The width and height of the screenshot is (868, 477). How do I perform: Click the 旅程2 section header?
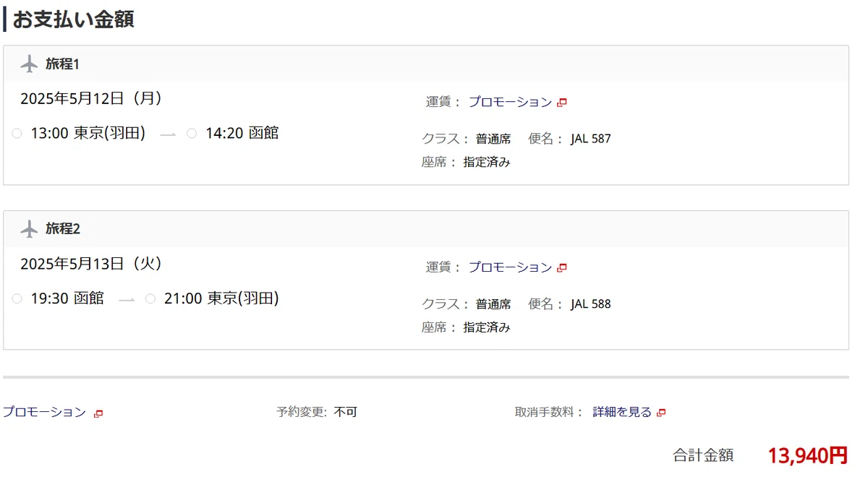[x=426, y=229]
